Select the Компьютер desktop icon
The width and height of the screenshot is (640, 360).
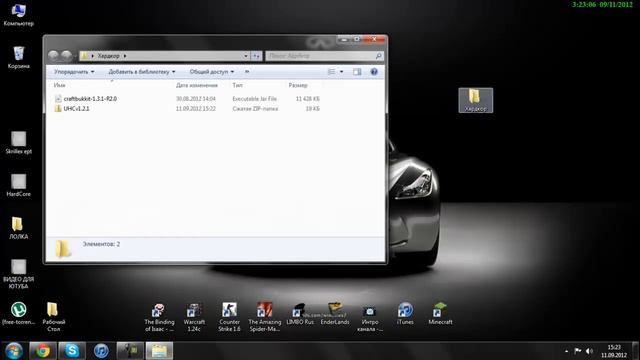(18, 15)
